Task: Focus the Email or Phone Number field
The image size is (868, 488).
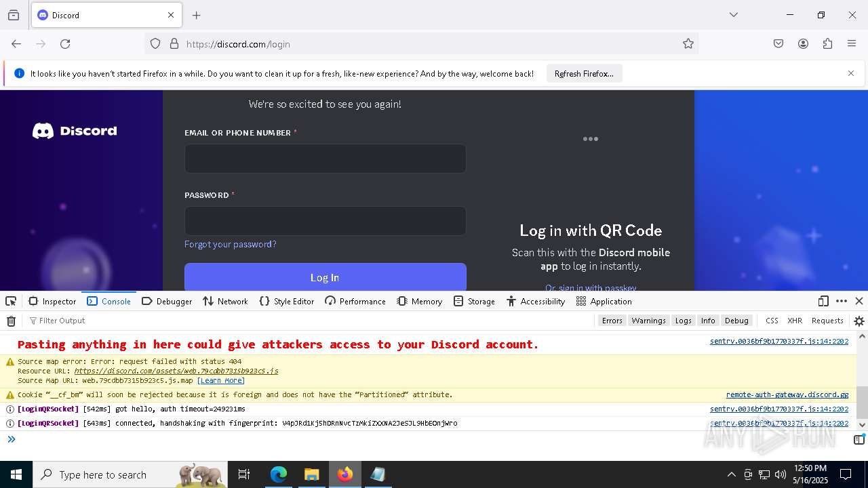Action: pyautogui.click(x=325, y=159)
